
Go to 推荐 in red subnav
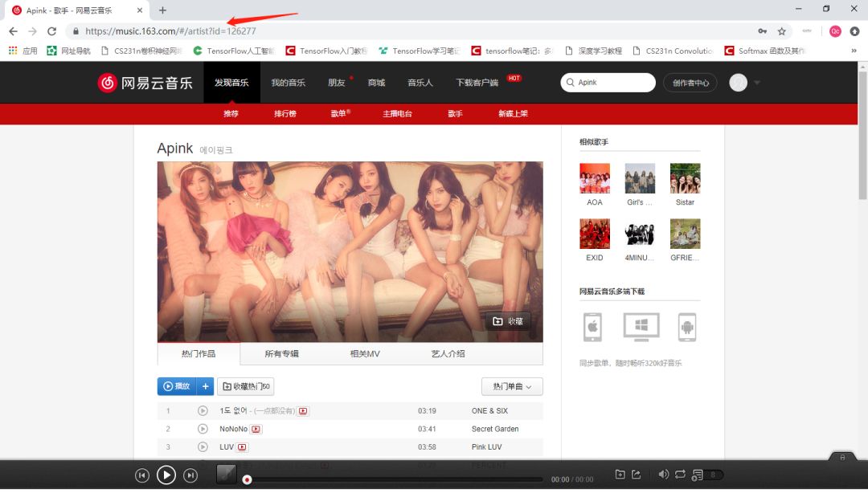coord(231,113)
